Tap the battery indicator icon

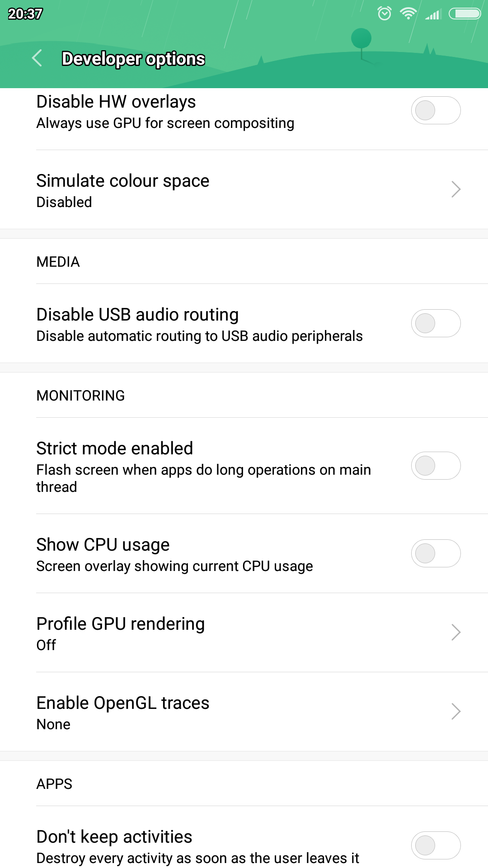pos(465,14)
